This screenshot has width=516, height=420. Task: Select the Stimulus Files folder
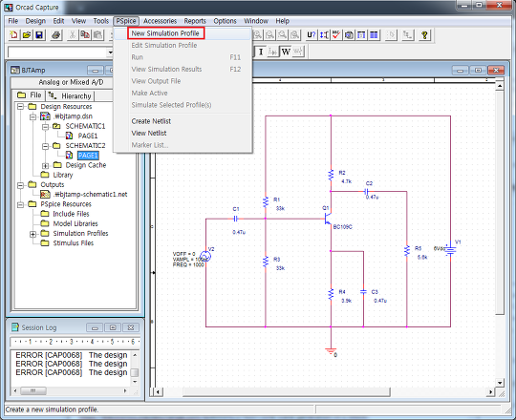tap(73, 242)
